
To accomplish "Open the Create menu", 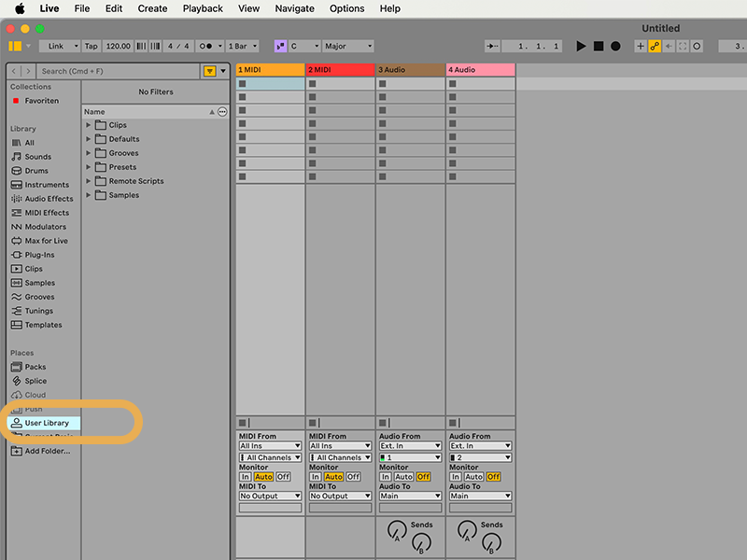I will [152, 8].
